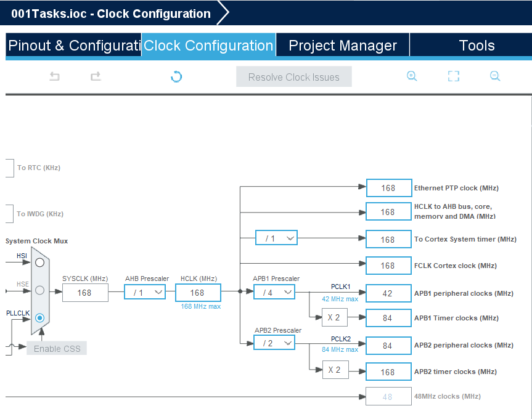The image size is (532, 419).
Task: Click Enable CSS button
Action: click(57, 349)
